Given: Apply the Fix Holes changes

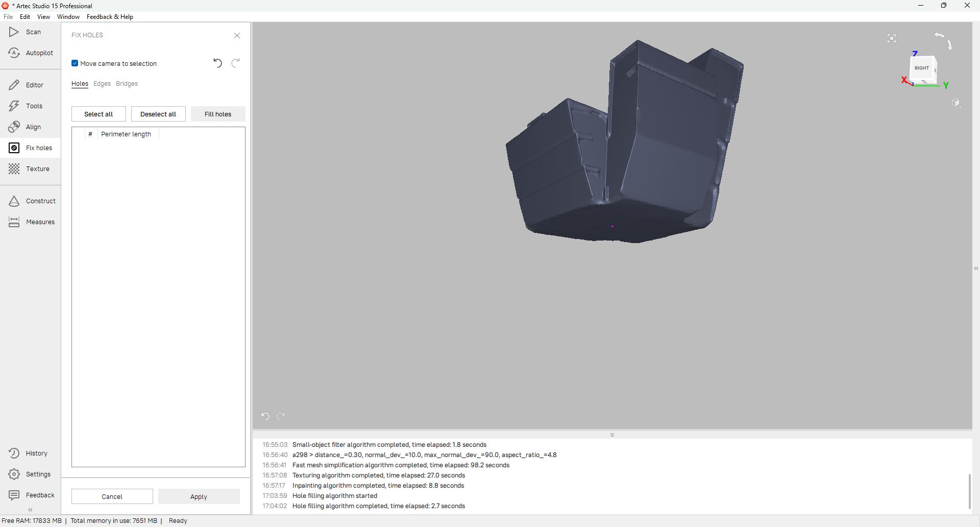Looking at the screenshot, I should [x=199, y=496].
